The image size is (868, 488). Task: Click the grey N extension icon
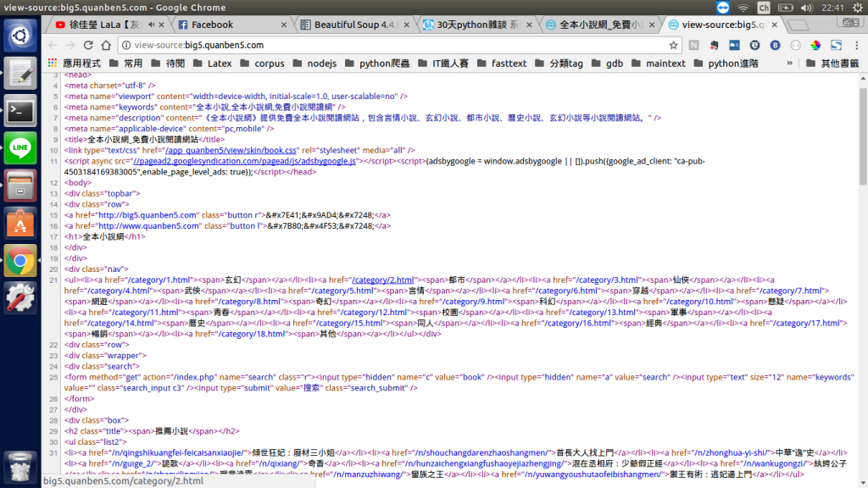click(x=693, y=45)
